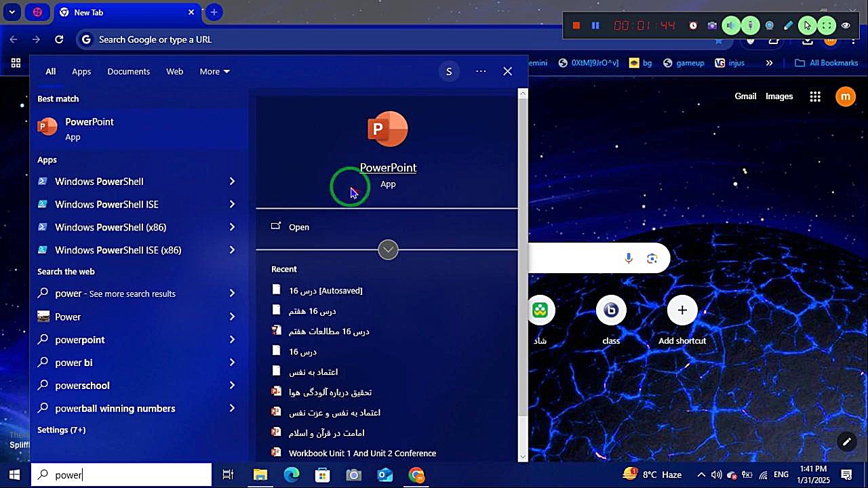The width and height of the screenshot is (868, 488).
Task: Open the three-dot options menu in search
Action: (x=481, y=71)
